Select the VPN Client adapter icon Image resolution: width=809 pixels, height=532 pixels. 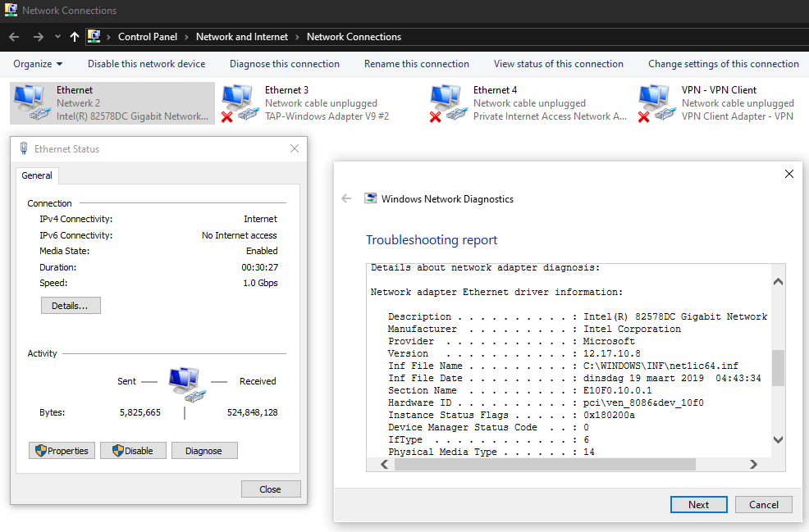pyautogui.click(x=656, y=103)
